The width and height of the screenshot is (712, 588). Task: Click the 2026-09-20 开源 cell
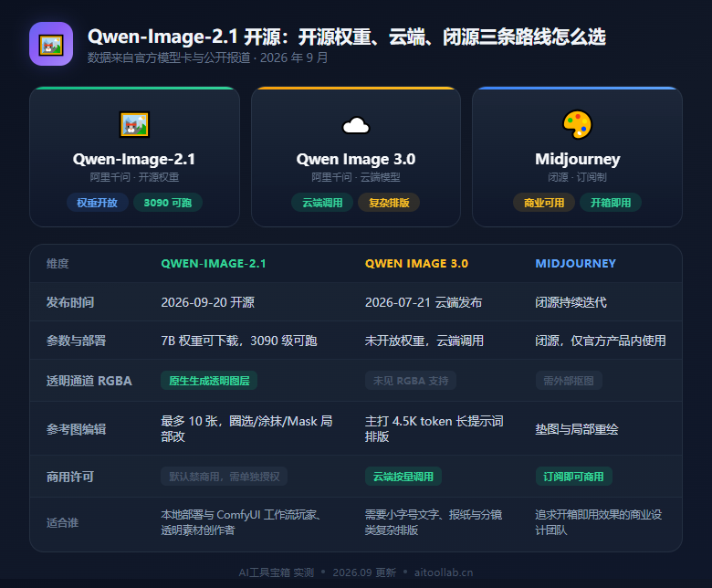pos(207,302)
